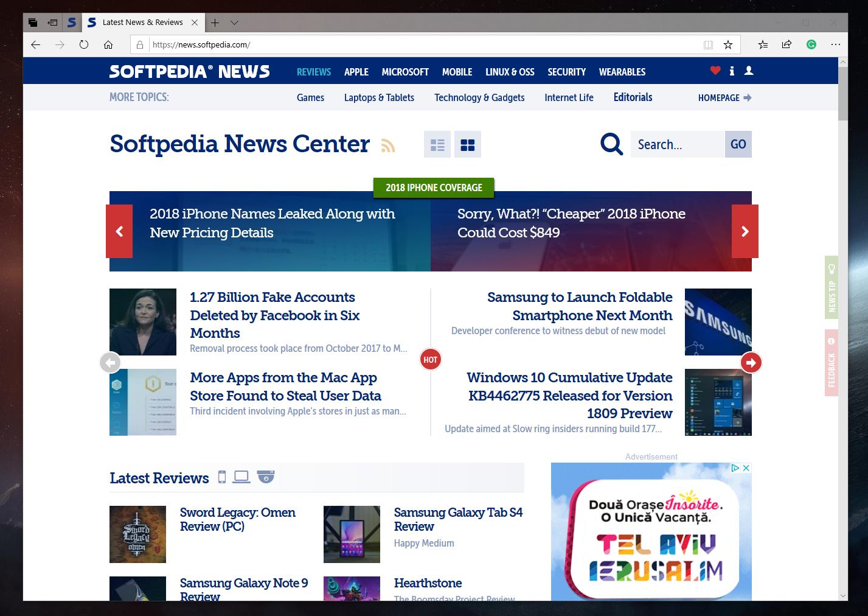Filter reviews by phone icon
The width and height of the screenshot is (868, 616).
222,477
